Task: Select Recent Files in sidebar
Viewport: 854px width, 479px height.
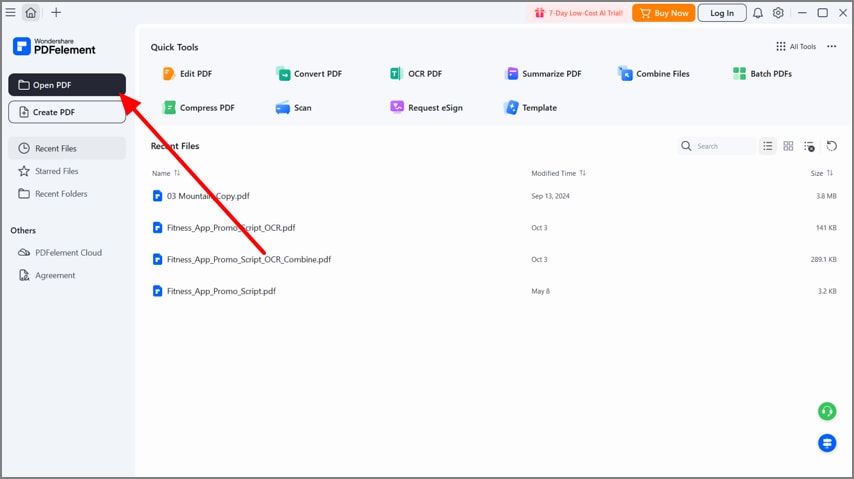Action: pos(67,148)
